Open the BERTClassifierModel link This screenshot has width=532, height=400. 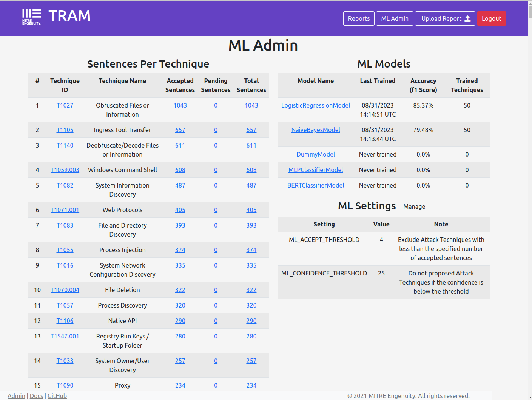pyautogui.click(x=316, y=185)
